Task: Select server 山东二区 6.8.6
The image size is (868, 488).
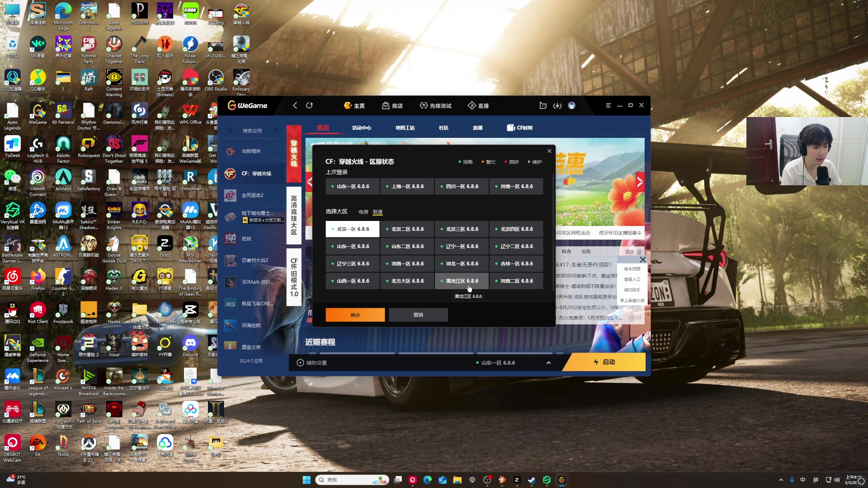Action: tap(407, 246)
